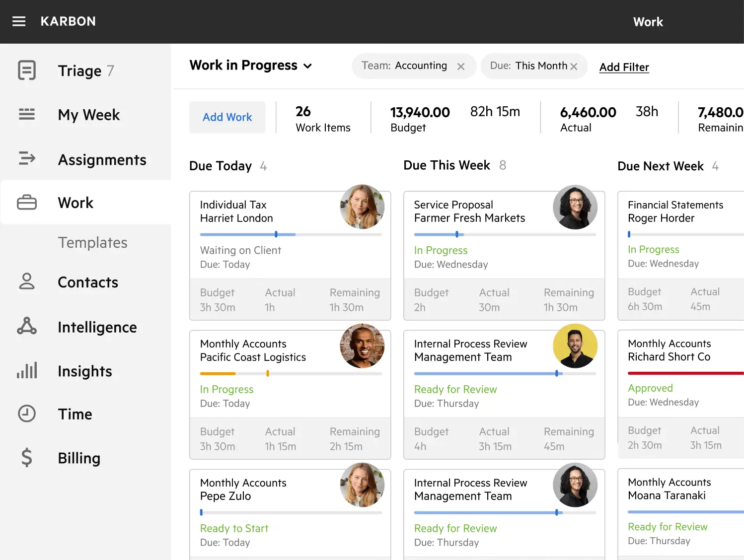Viewport: 744px width, 560px height.
Task: Click red progress bar on Richard Short Co
Action: pyautogui.click(x=686, y=373)
